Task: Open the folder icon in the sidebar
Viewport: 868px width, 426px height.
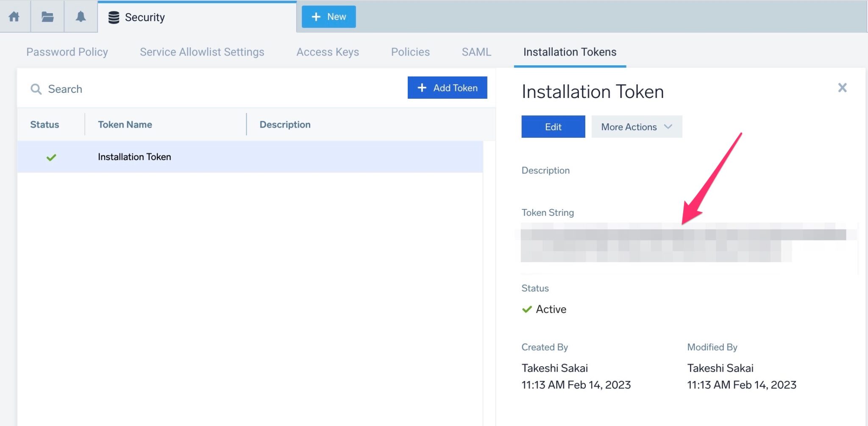Action: pyautogui.click(x=47, y=17)
